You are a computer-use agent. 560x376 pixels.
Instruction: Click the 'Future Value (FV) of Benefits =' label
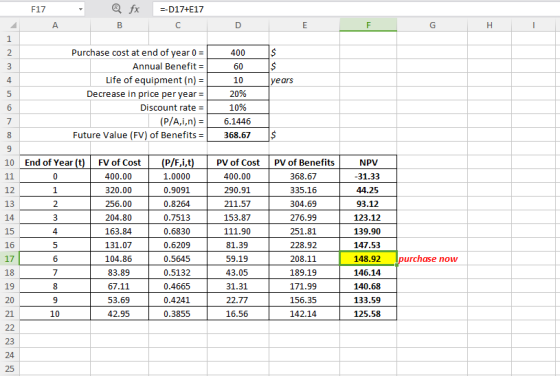point(138,135)
